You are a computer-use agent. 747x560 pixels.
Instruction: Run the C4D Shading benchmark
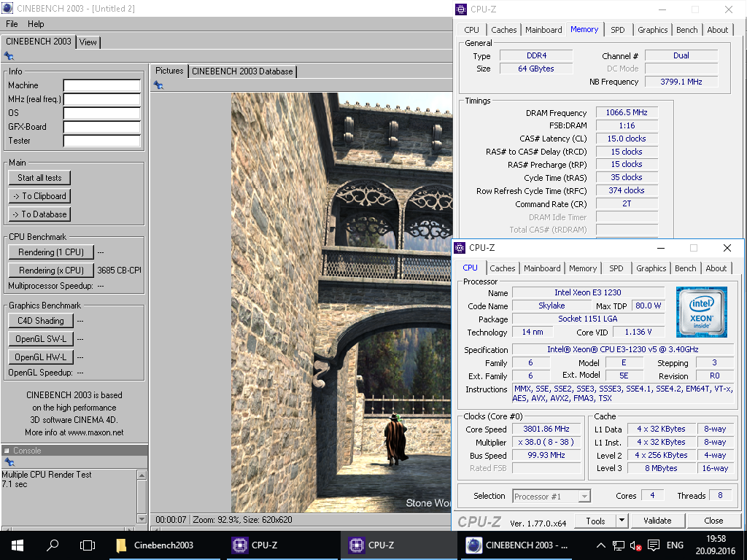pyautogui.click(x=41, y=321)
